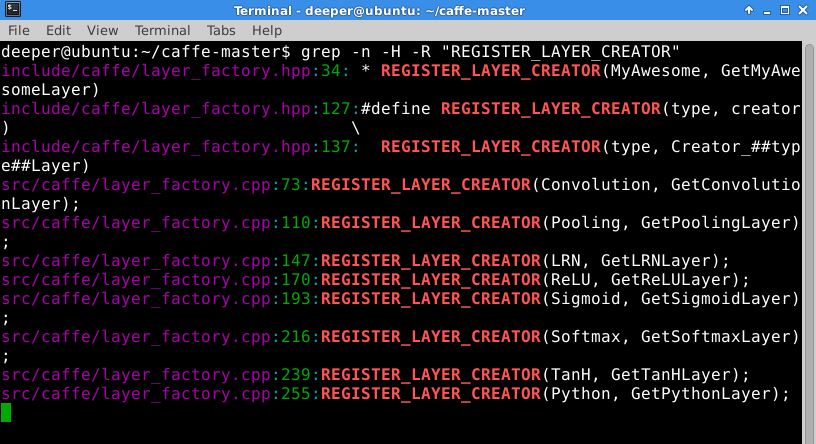The image size is (816, 444).
Task: Click the text "(Pooling, GetPoolingLayer)"
Action: pos(671,223)
